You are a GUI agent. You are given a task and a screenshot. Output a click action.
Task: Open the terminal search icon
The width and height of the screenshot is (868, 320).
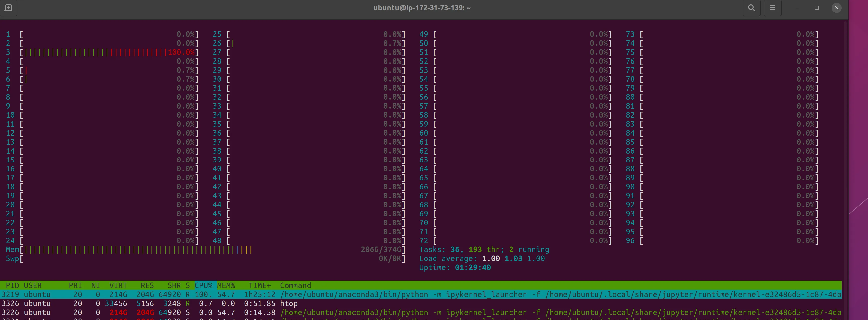(x=751, y=8)
